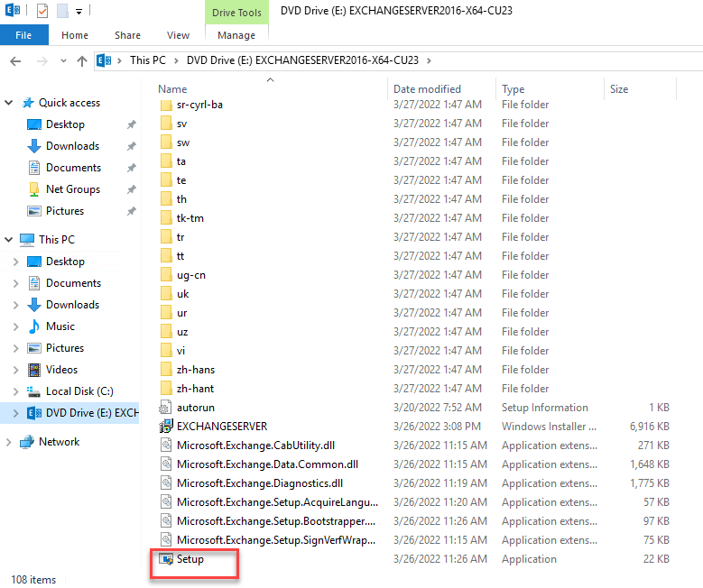Click the Music icon under This PC

[x=34, y=326]
